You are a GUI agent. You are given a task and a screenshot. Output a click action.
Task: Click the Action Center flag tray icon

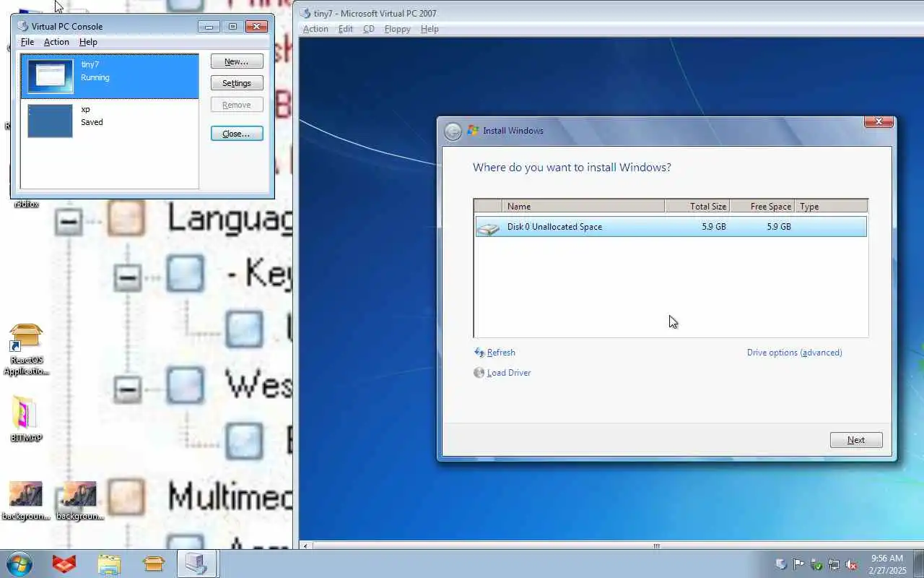pyautogui.click(x=798, y=564)
